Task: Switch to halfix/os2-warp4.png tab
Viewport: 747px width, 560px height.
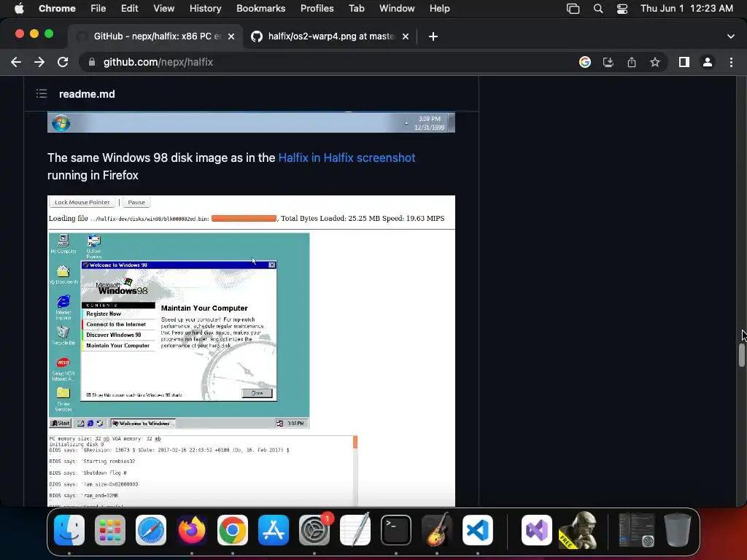Action: click(330, 36)
